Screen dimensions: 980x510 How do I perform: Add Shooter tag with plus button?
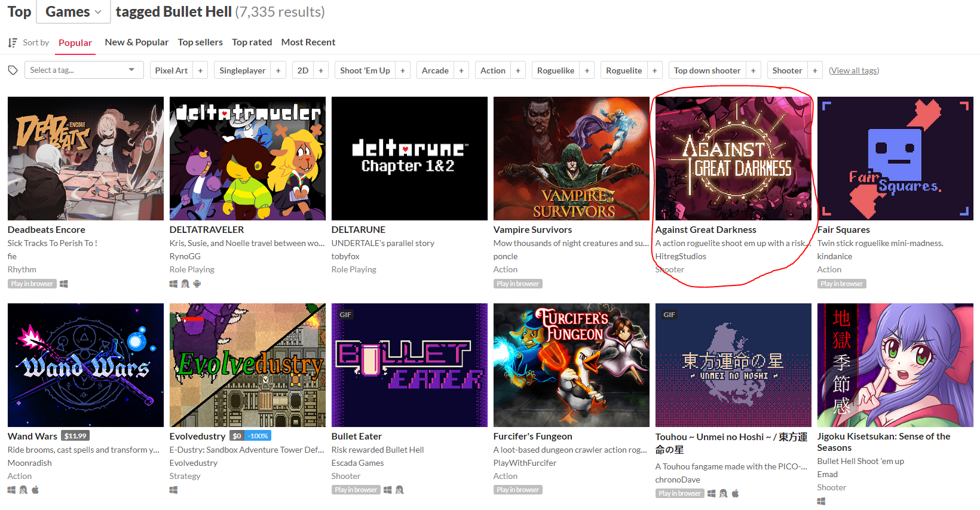point(815,70)
